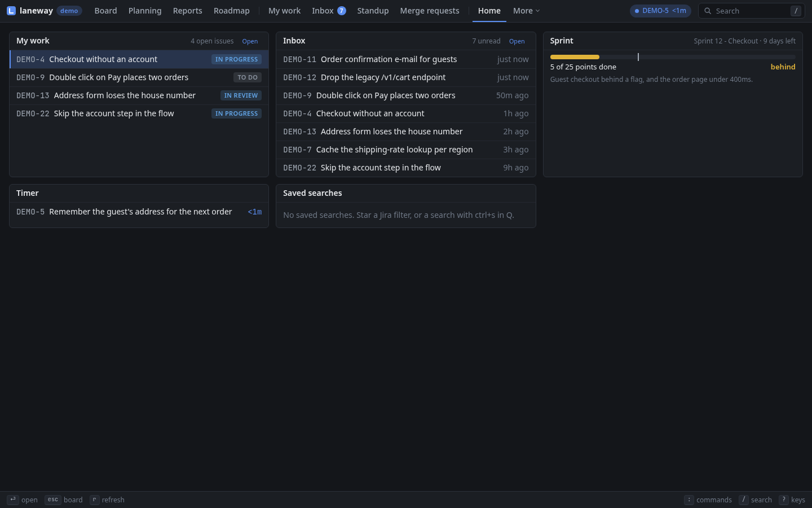
Task: Focus the Search input field
Action: [x=751, y=11]
